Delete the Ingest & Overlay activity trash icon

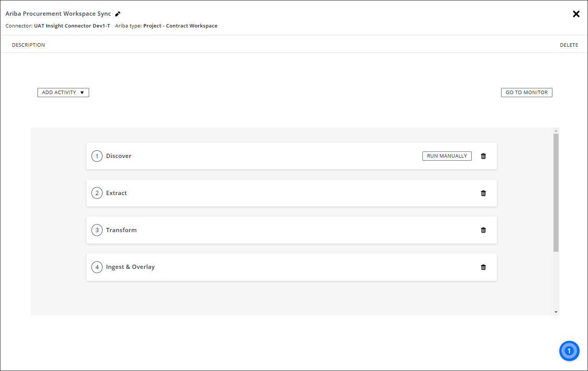[x=483, y=267]
